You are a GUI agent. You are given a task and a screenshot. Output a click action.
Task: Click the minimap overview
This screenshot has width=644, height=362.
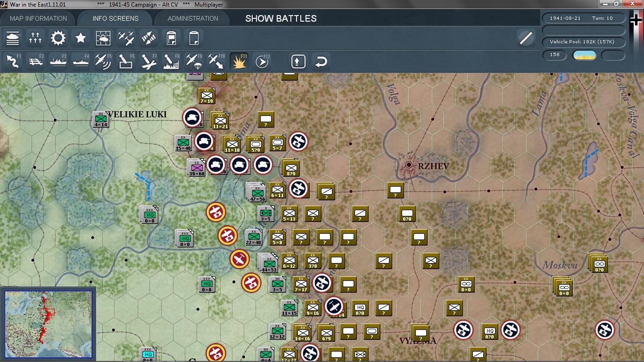point(49,325)
